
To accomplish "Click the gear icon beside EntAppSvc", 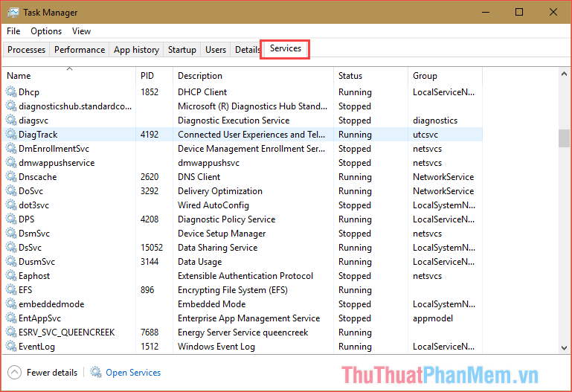I will click(11, 318).
